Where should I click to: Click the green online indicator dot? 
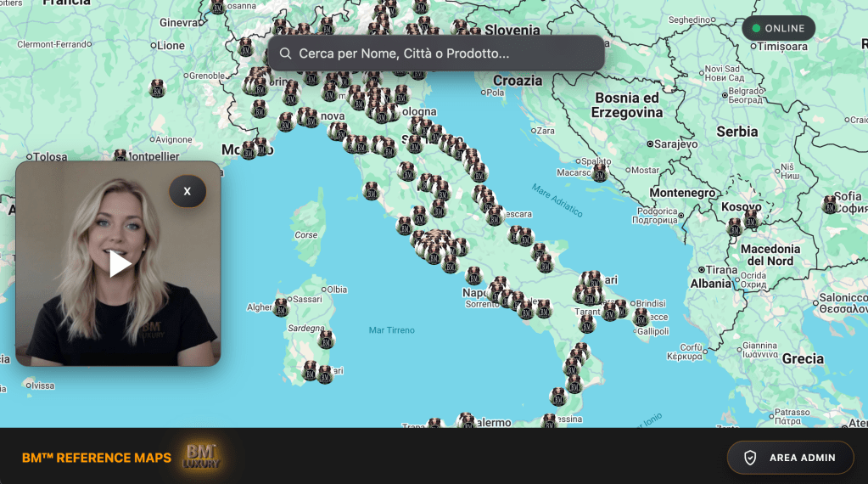pos(756,28)
